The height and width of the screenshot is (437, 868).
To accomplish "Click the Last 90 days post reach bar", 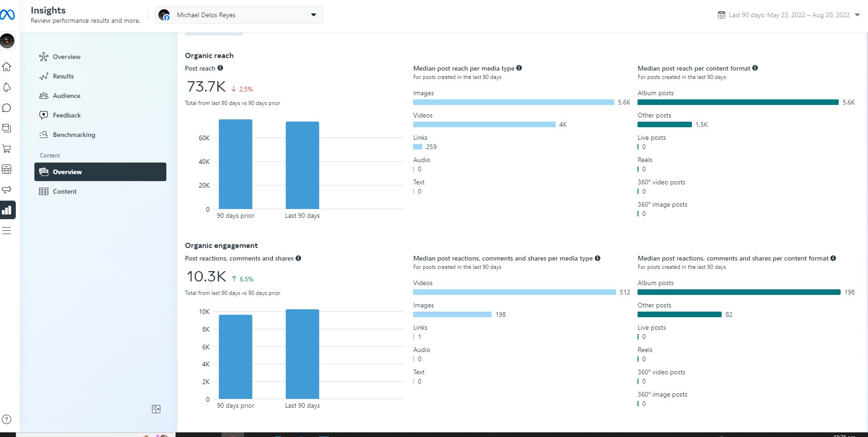I will (302, 165).
